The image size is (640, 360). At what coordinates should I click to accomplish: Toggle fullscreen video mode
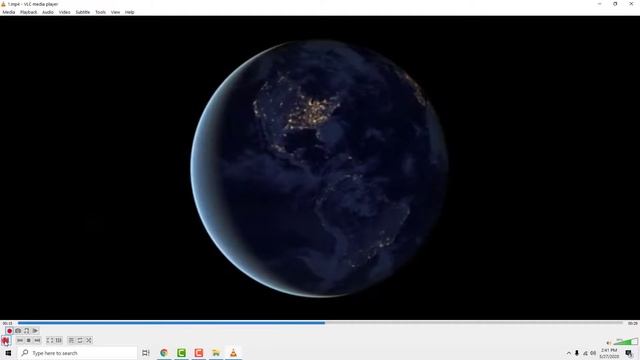[50, 340]
